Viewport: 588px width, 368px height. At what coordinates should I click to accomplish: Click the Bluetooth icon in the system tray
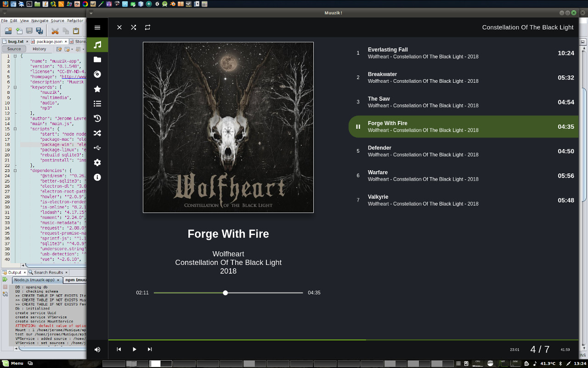[560, 363]
